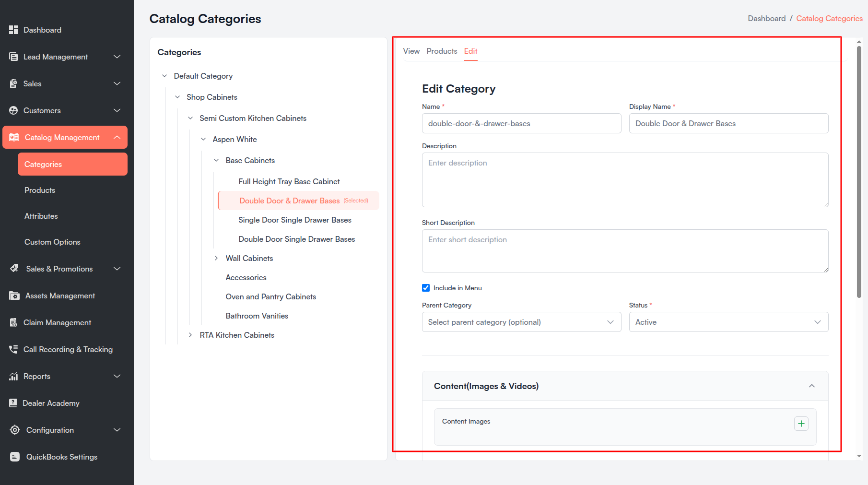Click the Dashboard grid icon in sidebar
The height and width of the screenshot is (485, 868).
13,30
